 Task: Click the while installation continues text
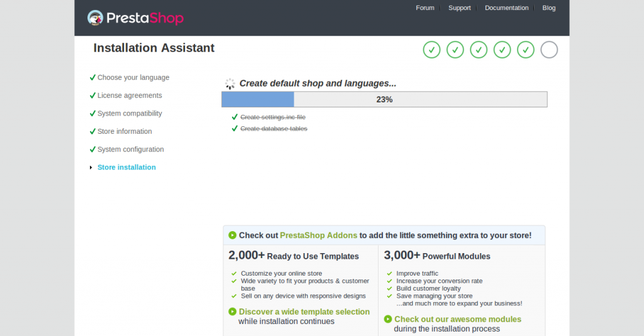point(286,321)
